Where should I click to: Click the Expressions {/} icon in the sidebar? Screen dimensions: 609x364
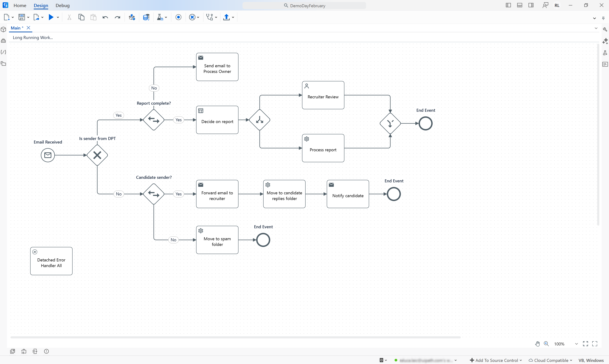click(4, 52)
